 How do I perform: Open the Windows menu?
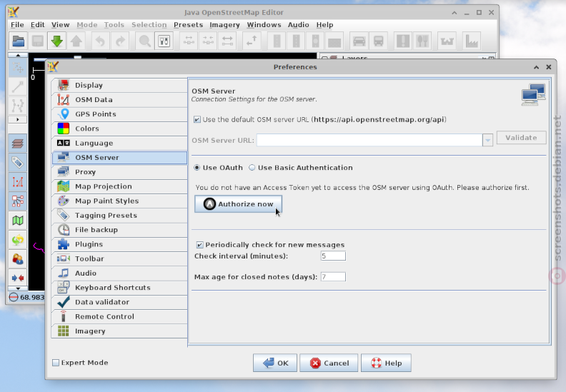click(x=264, y=25)
